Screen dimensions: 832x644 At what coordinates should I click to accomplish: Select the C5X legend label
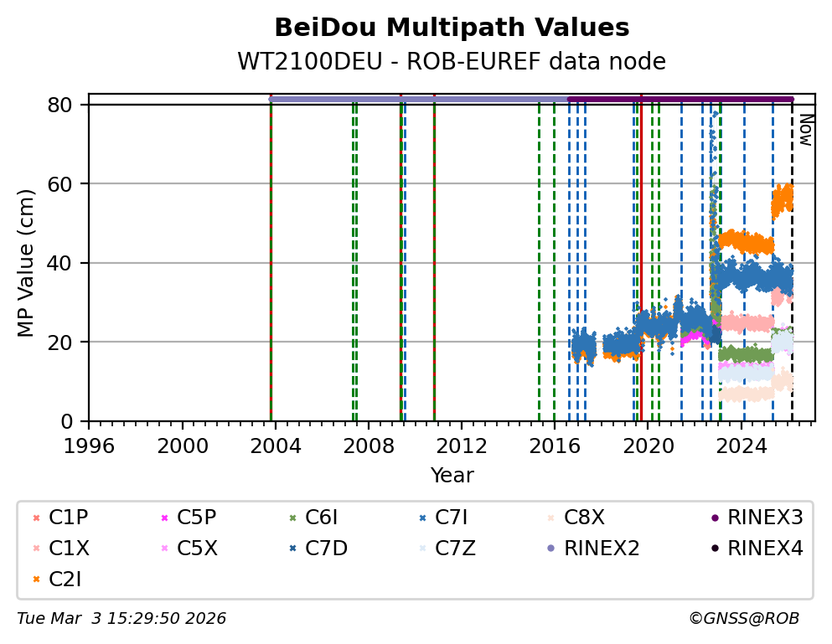coord(197,549)
